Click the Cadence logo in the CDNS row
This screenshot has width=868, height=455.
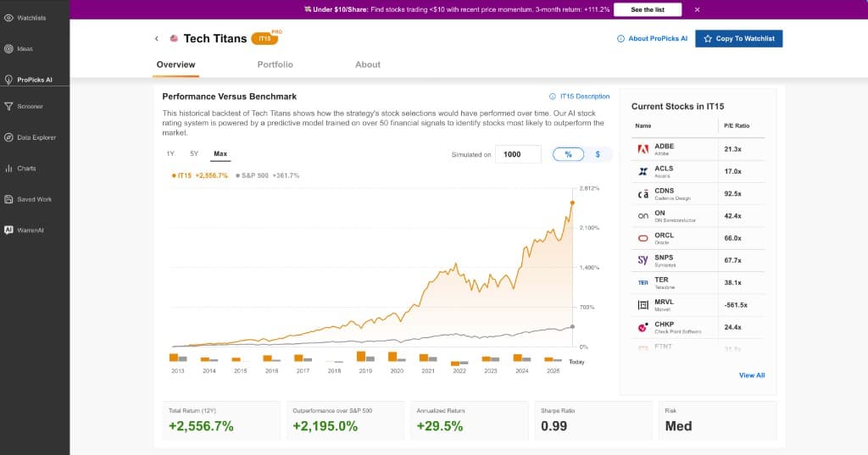click(643, 194)
